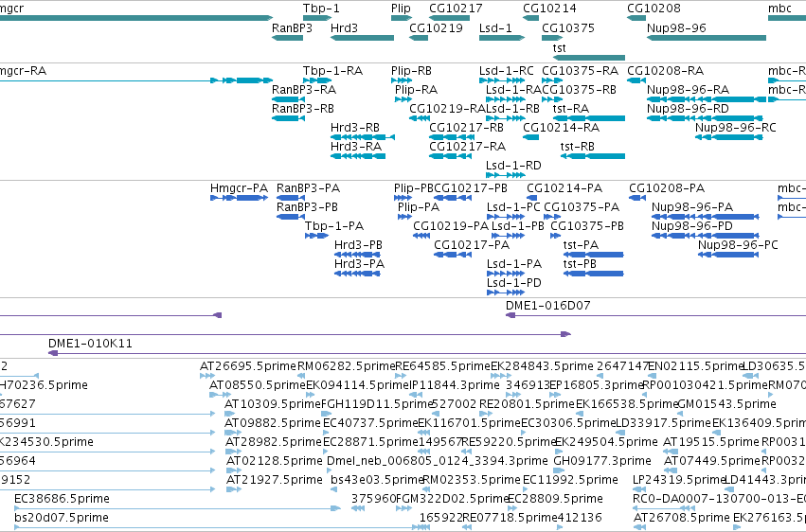The width and height of the screenshot is (806, 532).
Task: Select protein tst-PB
Action: click(x=594, y=274)
